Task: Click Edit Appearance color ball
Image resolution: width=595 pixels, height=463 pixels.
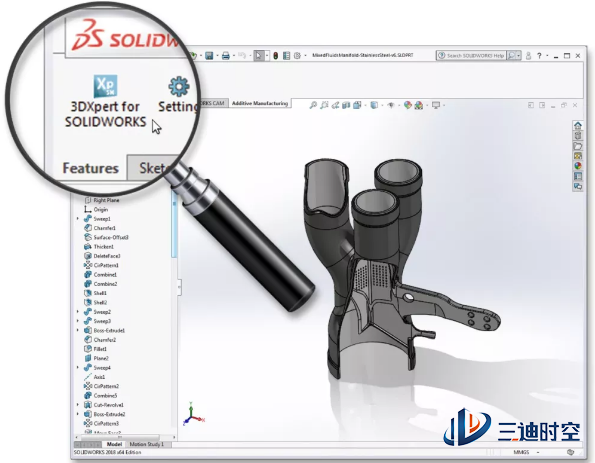Action: [408, 105]
